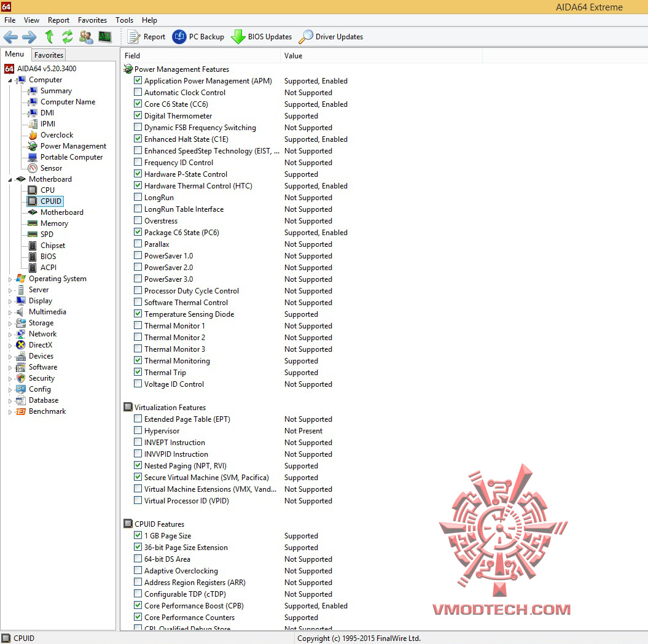648x644 pixels.
Task: Open the users management toolbar icon
Action: click(x=86, y=37)
